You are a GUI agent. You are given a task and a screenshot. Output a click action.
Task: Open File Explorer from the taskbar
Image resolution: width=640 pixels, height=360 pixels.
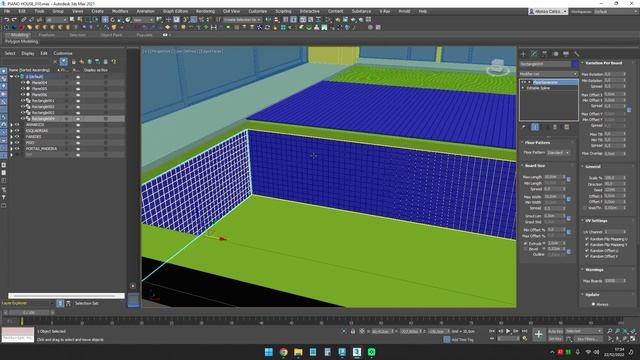point(298,352)
